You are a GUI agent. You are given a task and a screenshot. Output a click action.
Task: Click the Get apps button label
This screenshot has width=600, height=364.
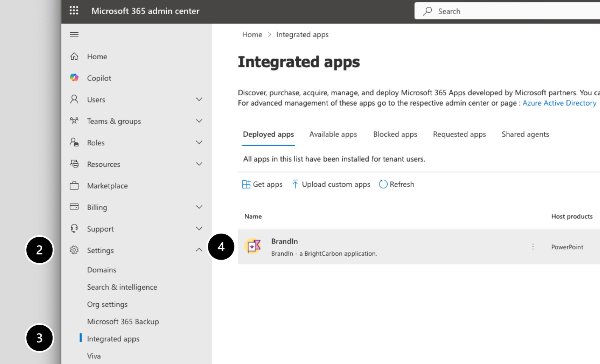(268, 184)
